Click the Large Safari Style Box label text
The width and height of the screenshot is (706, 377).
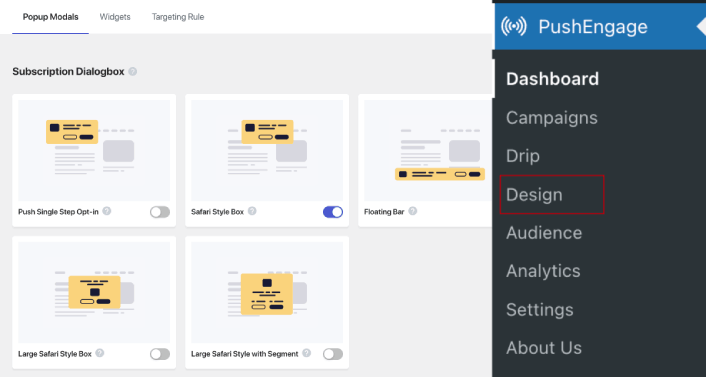[x=55, y=354]
